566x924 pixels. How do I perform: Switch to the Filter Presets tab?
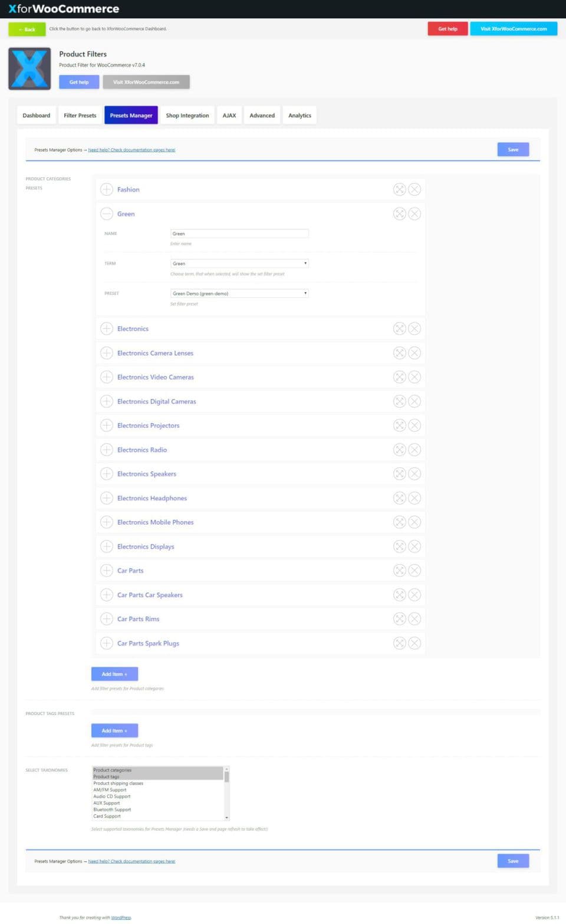(80, 116)
